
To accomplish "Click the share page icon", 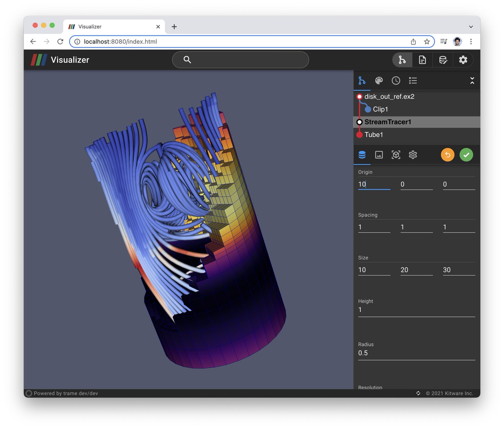I will pos(413,41).
